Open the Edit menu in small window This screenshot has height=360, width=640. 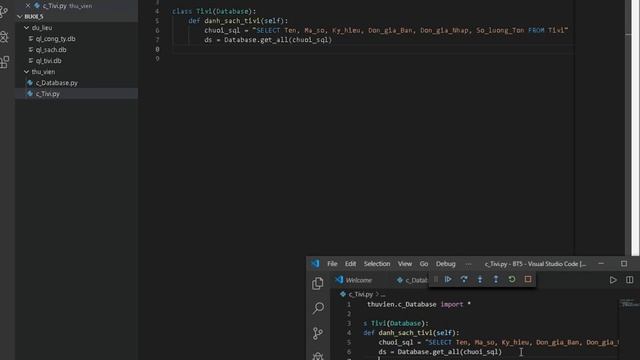click(350, 264)
